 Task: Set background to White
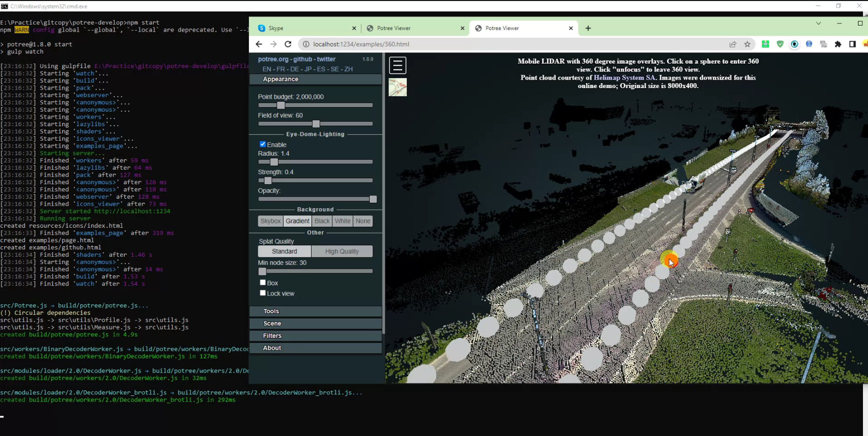(x=343, y=221)
